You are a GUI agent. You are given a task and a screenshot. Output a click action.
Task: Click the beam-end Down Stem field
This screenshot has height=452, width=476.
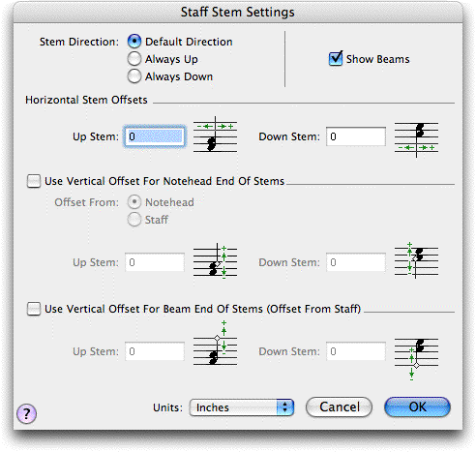click(356, 351)
